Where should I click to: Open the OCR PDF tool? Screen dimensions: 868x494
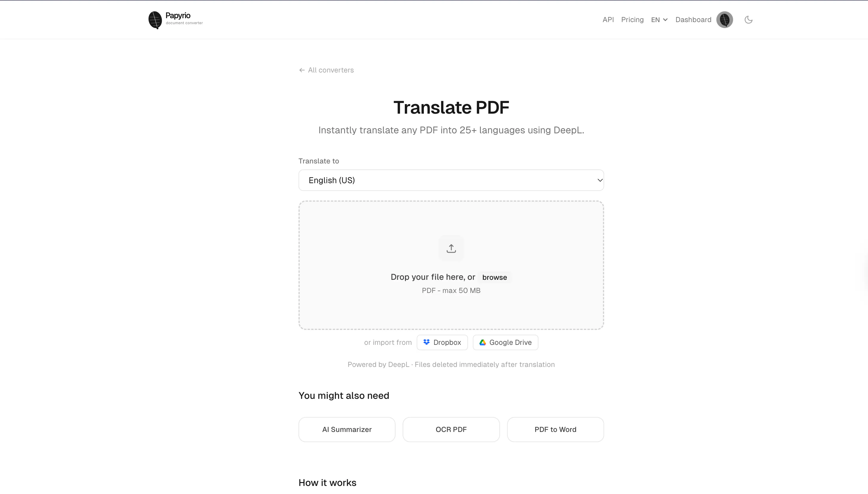[x=451, y=430]
